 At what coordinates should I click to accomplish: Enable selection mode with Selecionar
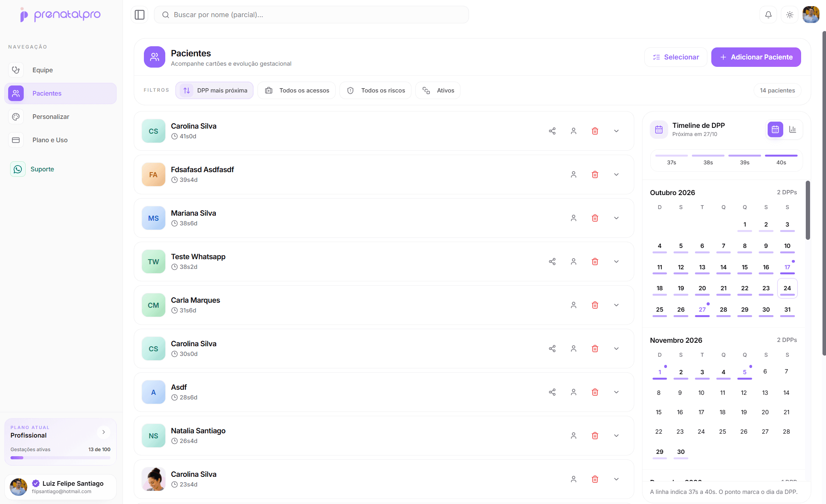tap(676, 57)
